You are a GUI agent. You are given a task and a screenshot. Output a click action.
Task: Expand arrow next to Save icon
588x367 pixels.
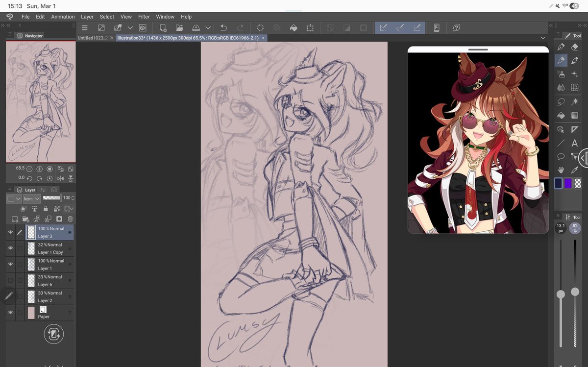point(208,28)
